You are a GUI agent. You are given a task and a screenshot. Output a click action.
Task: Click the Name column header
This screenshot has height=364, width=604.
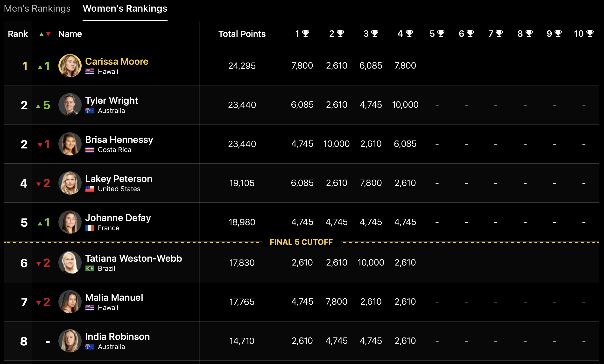[x=70, y=34]
